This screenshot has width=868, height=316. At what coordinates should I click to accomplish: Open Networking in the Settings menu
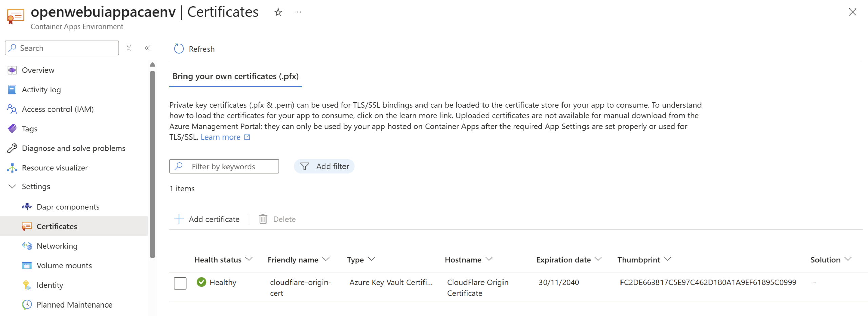click(x=57, y=246)
